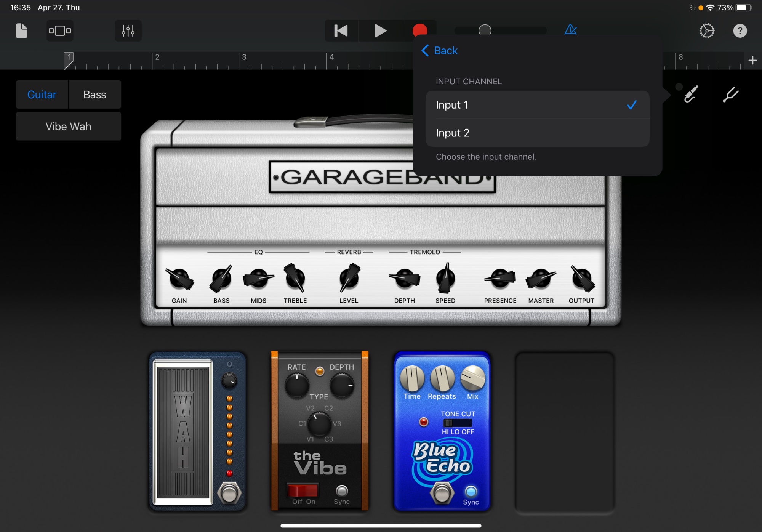Open the Vibe Wah preset selector
Screen dimensions: 762x532
pos(69,126)
